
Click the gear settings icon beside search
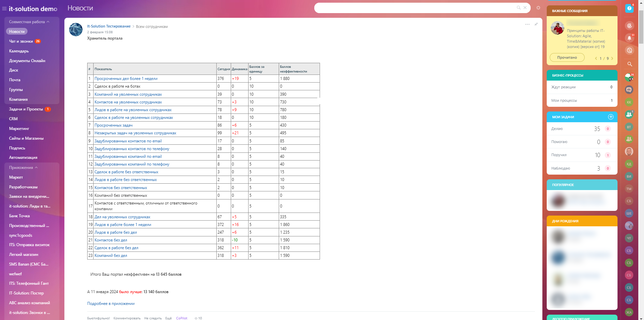click(x=538, y=8)
